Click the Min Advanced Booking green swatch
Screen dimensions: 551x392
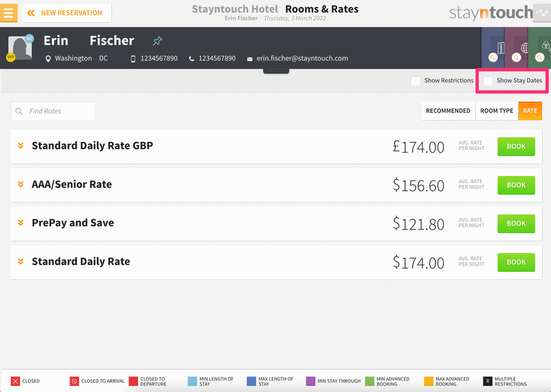coord(370,381)
